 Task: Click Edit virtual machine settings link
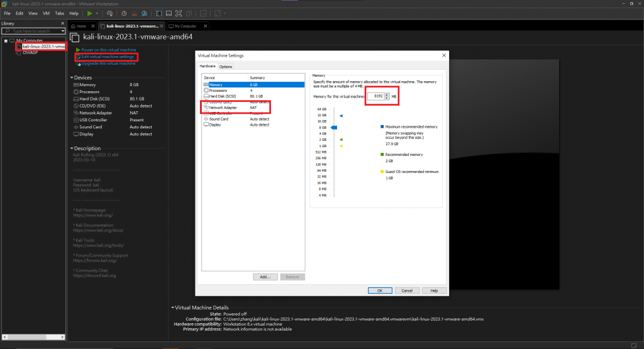(x=108, y=57)
